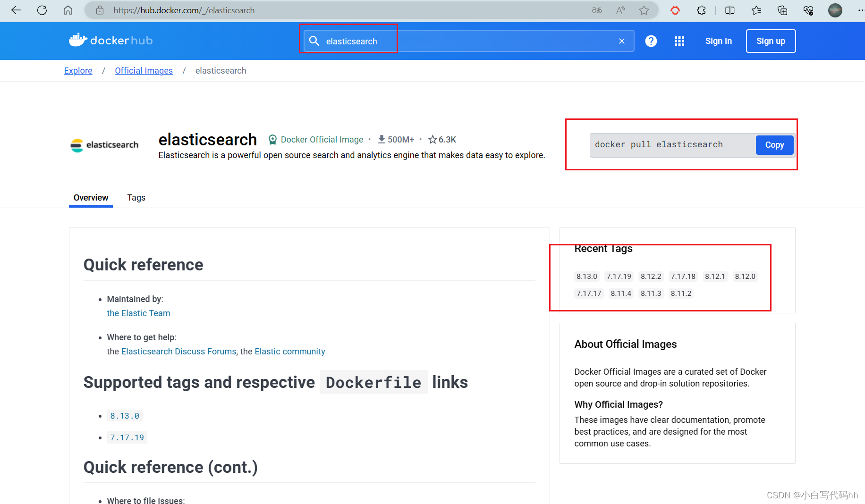Screen dimensions: 865x504
Task: Copy the docker pull elasticsearch command
Action: 774,145
